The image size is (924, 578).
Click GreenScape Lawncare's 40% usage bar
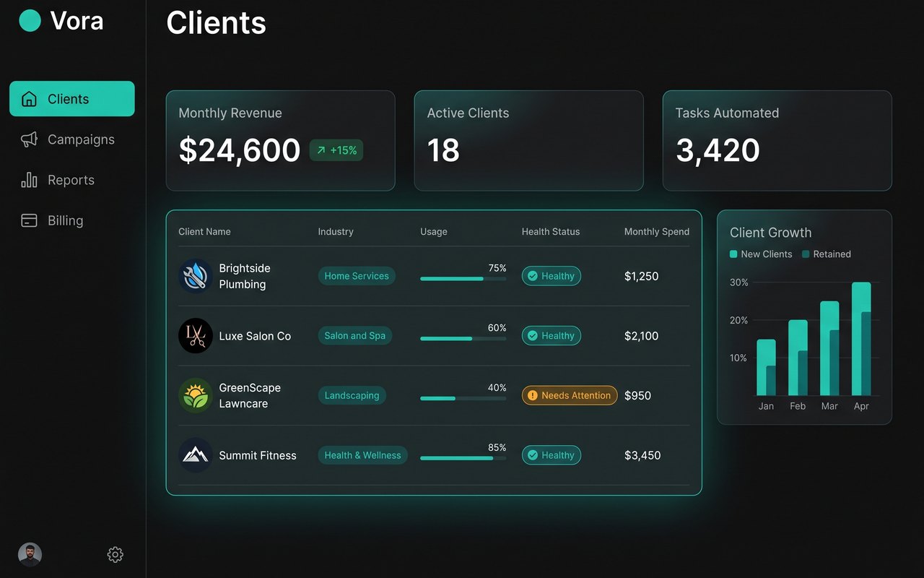click(x=463, y=398)
